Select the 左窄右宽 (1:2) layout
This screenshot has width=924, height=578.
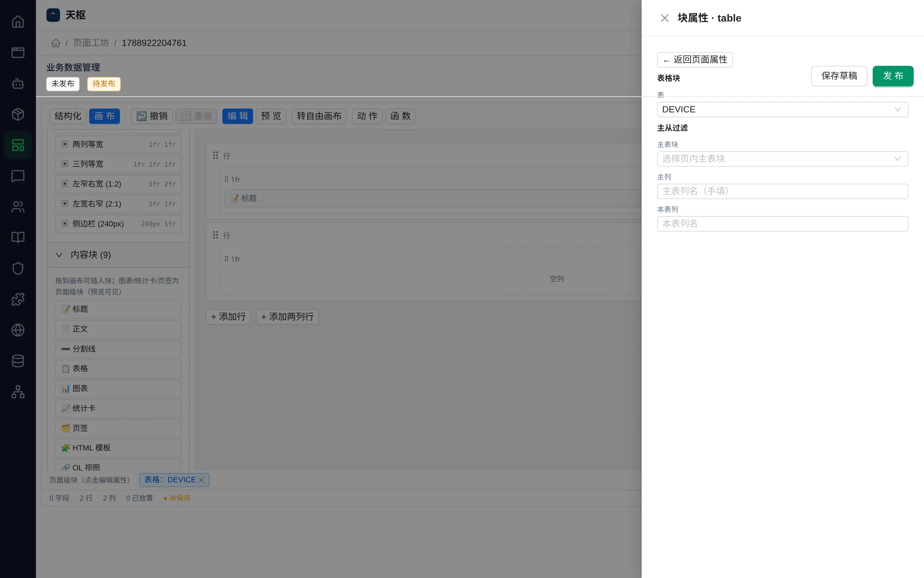pos(118,184)
